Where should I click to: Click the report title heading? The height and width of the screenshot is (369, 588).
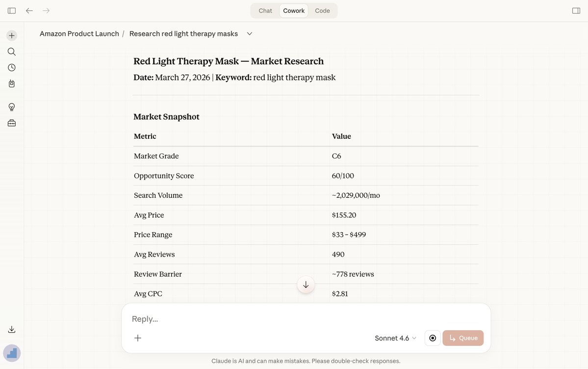pos(229,61)
